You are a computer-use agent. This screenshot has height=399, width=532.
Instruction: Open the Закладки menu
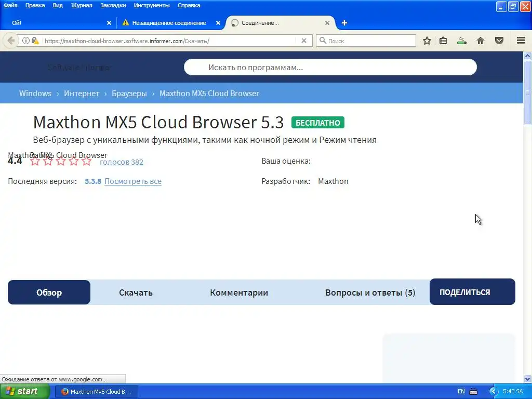(x=113, y=5)
